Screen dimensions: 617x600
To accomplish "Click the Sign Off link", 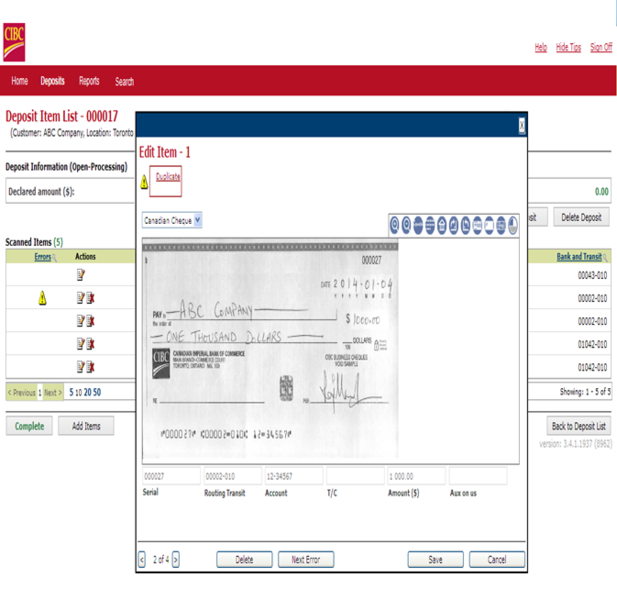I will 601,48.
